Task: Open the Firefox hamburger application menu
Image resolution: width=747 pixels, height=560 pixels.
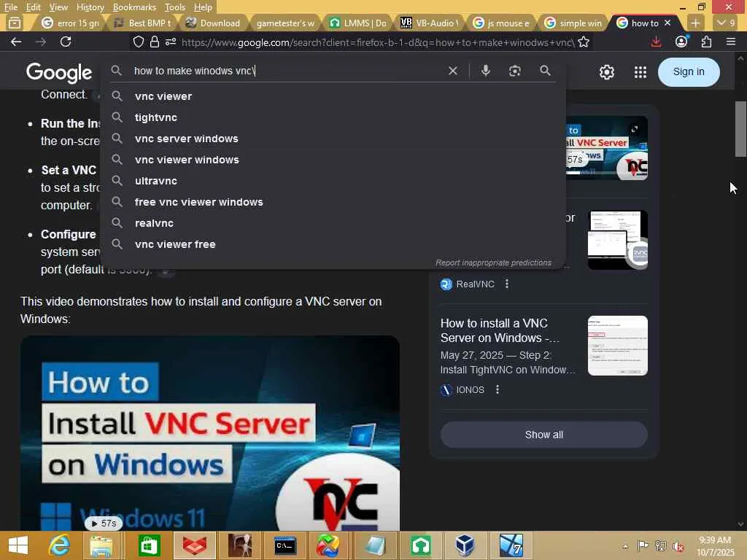Action: (x=731, y=42)
